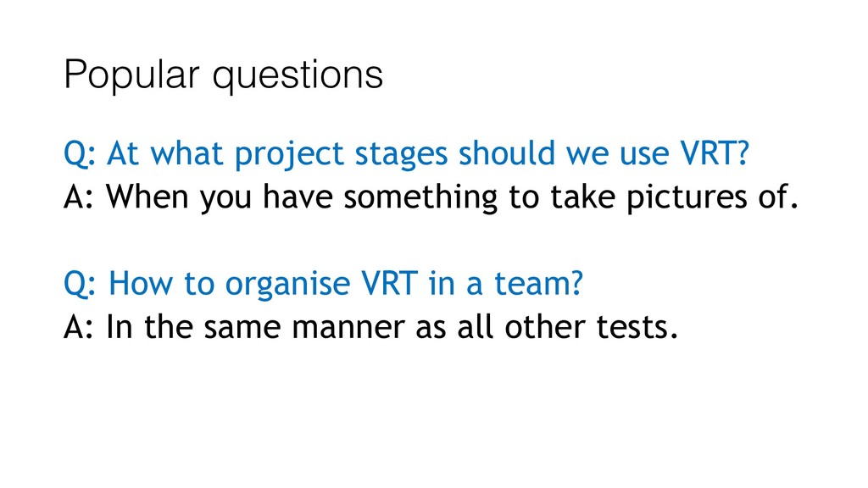This screenshot has width=868, height=488.
Task: Click the answer about taking pictures
Action: point(431,197)
